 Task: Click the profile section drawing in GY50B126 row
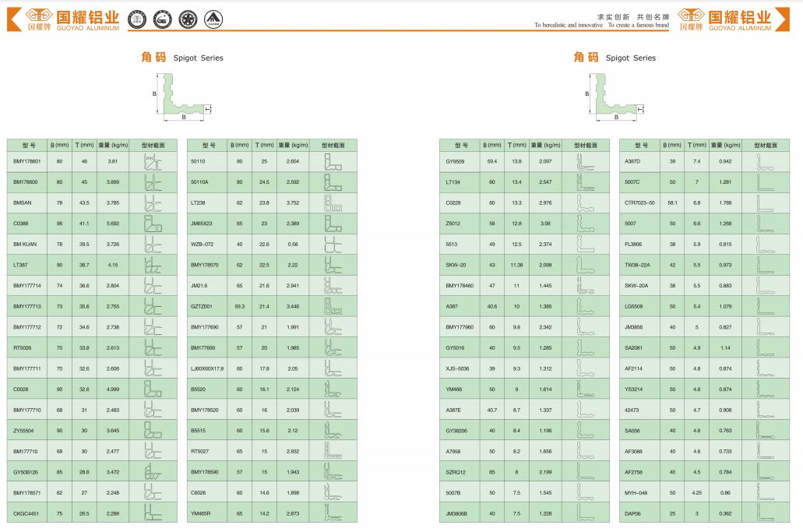(x=153, y=472)
